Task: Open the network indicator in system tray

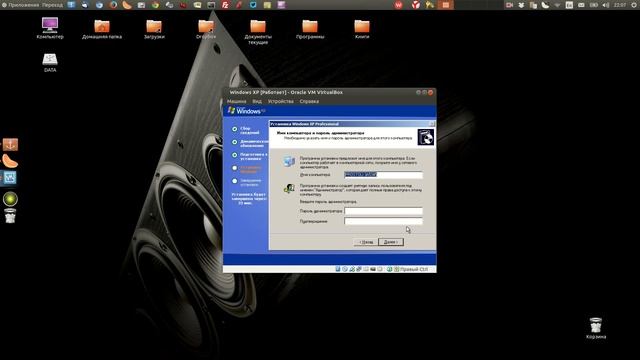Action: tap(558, 5)
